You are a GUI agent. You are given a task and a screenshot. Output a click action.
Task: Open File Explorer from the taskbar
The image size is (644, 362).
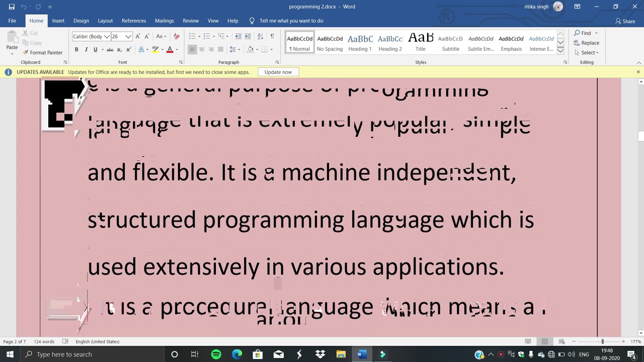tap(341, 354)
